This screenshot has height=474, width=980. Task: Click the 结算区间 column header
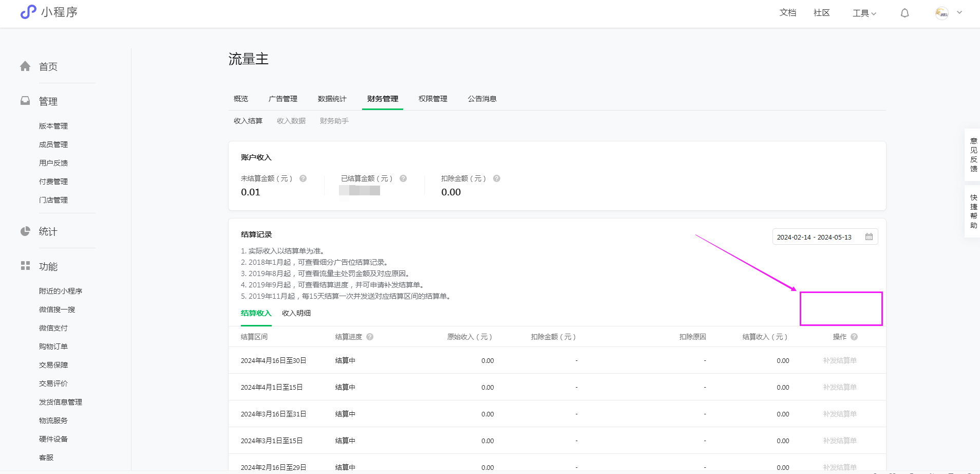pos(254,337)
